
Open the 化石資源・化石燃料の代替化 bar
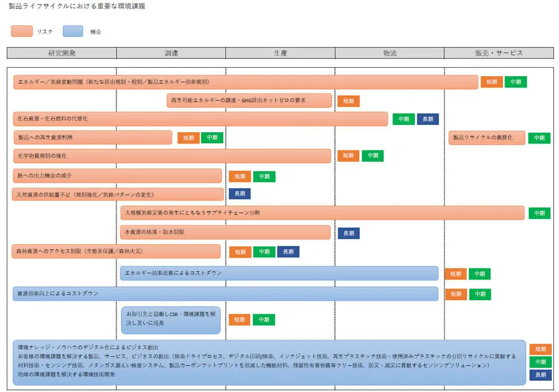(200, 119)
